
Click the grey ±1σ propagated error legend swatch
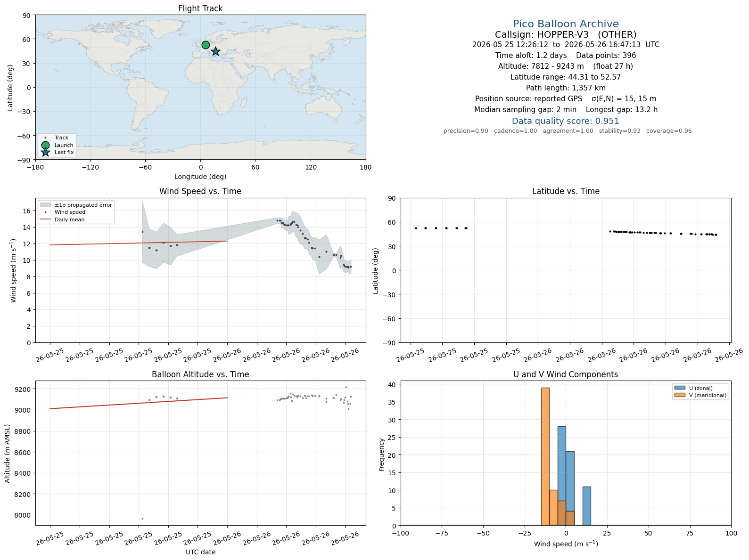[45, 205]
